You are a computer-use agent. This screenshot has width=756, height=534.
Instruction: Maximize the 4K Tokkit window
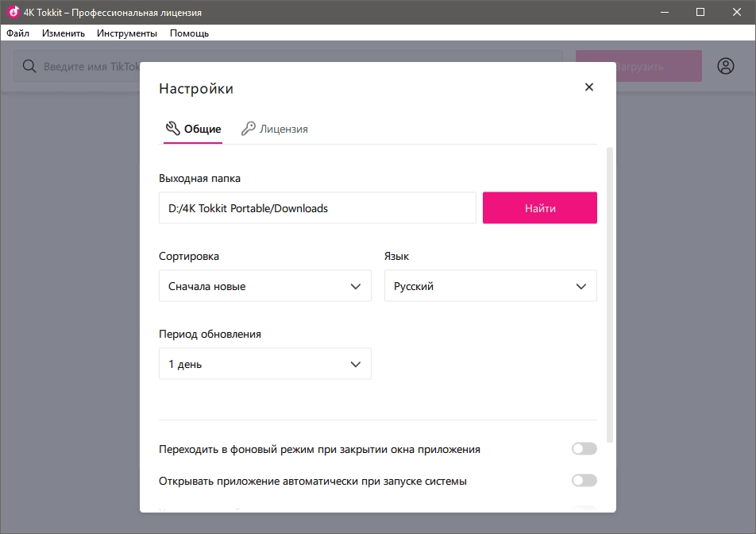(x=700, y=12)
